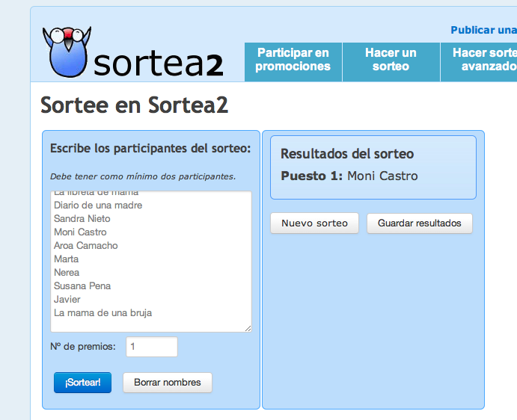Place cursor on the Sandra Nieto line
The image size is (517, 420).
pos(82,219)
